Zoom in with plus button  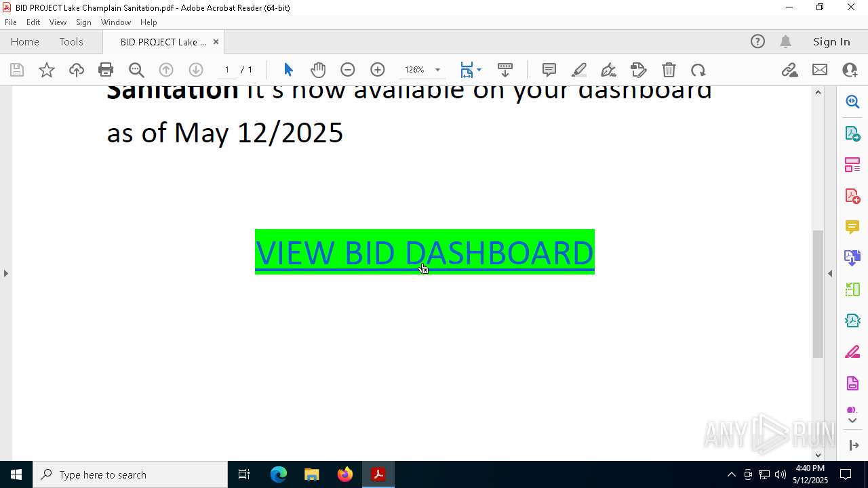pos(378,70)
